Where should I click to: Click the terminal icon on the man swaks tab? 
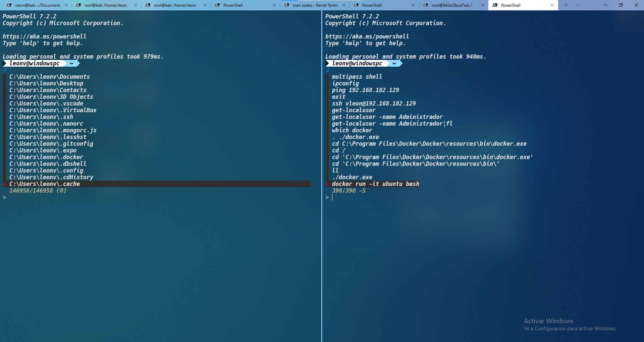click(287, 5)
